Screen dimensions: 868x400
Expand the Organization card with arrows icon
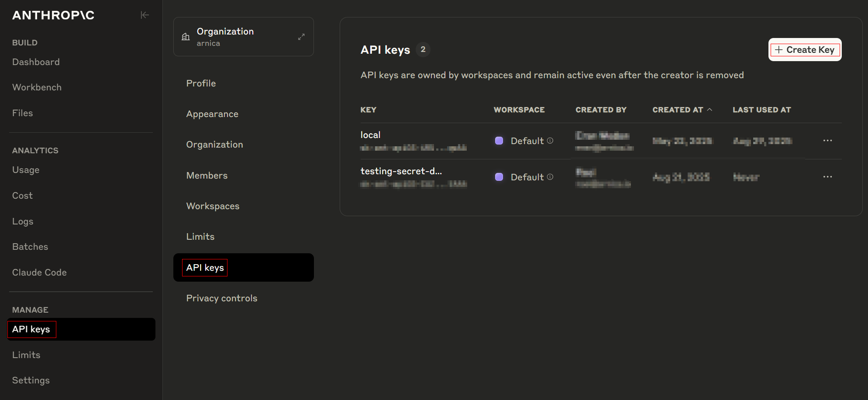[x=301, y=37]
